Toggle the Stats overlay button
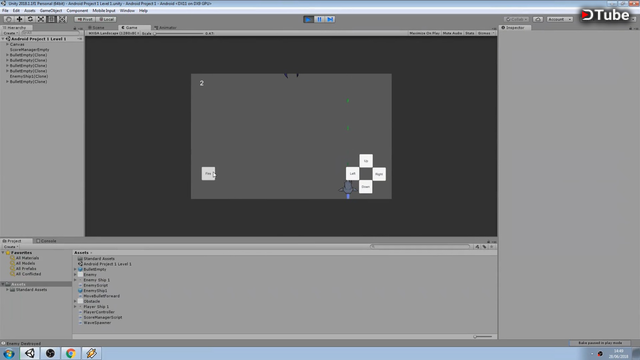The image size is (640, 360). [x=470, y=33]
